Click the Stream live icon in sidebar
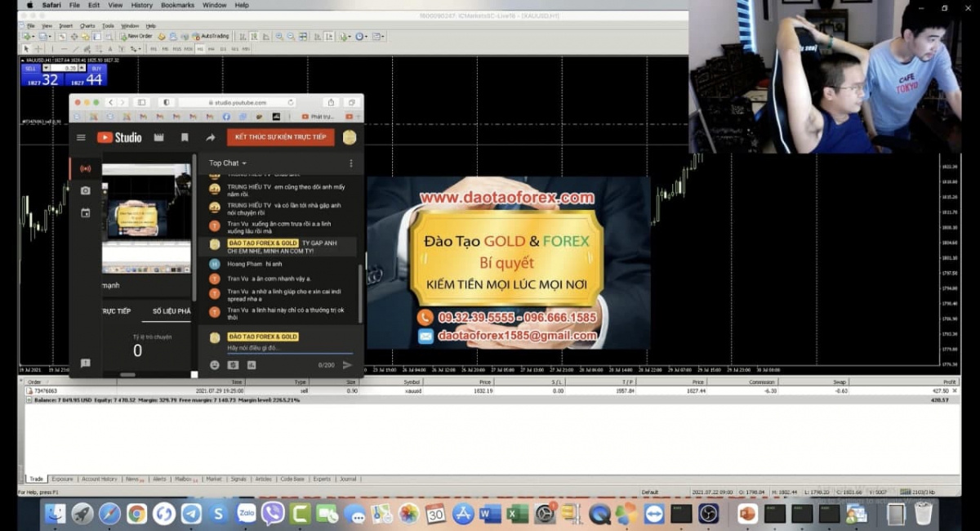980x531 pixels. pos(86,169)
